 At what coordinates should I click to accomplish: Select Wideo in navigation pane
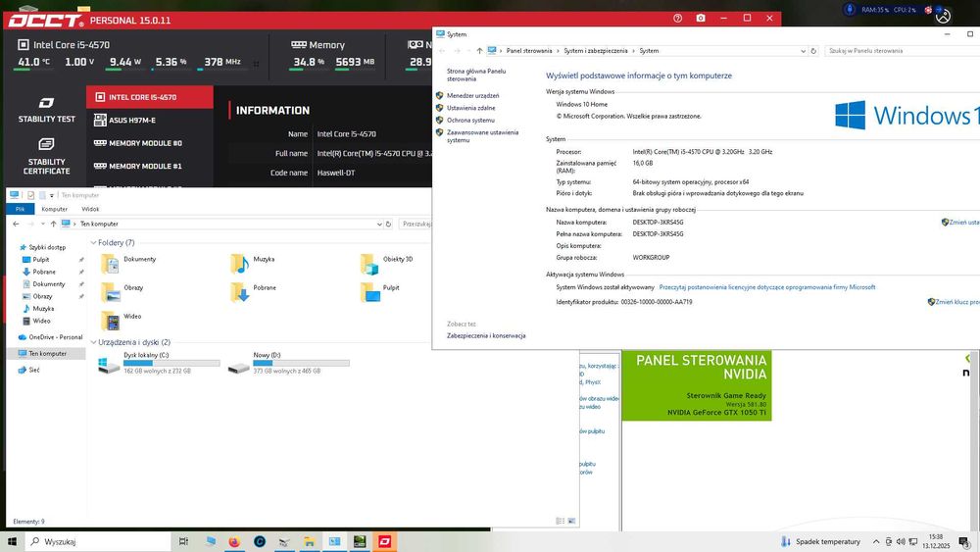[41, 321]
